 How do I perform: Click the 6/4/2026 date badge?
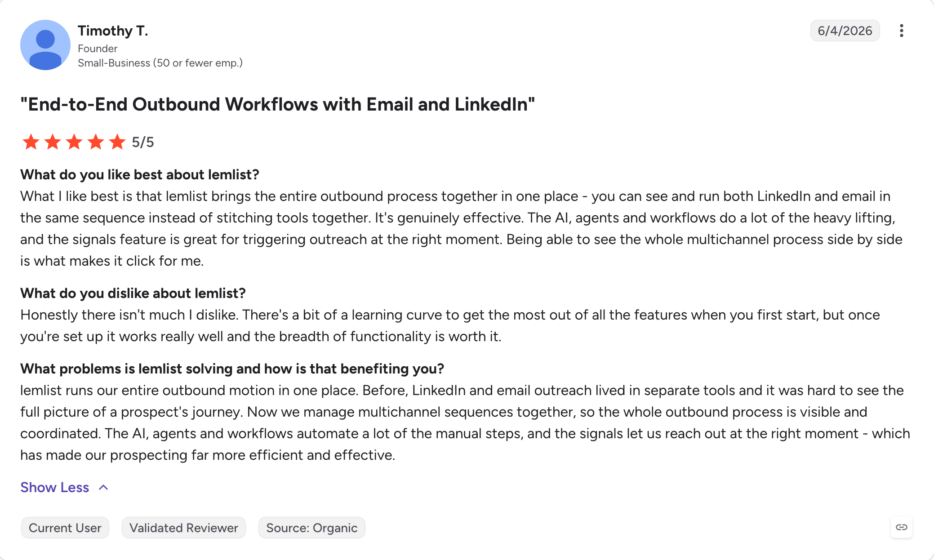click(845, 31)
